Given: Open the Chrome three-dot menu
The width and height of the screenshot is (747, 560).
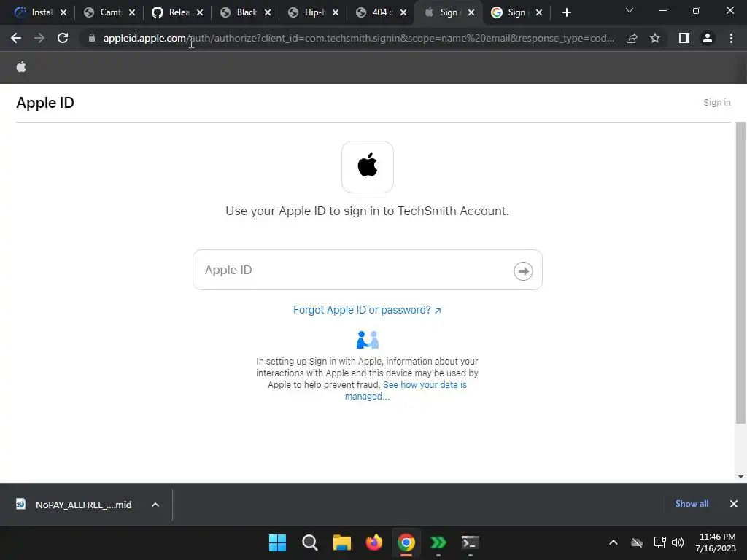Looking at the screenshot, I should click(x=731, y=38).
